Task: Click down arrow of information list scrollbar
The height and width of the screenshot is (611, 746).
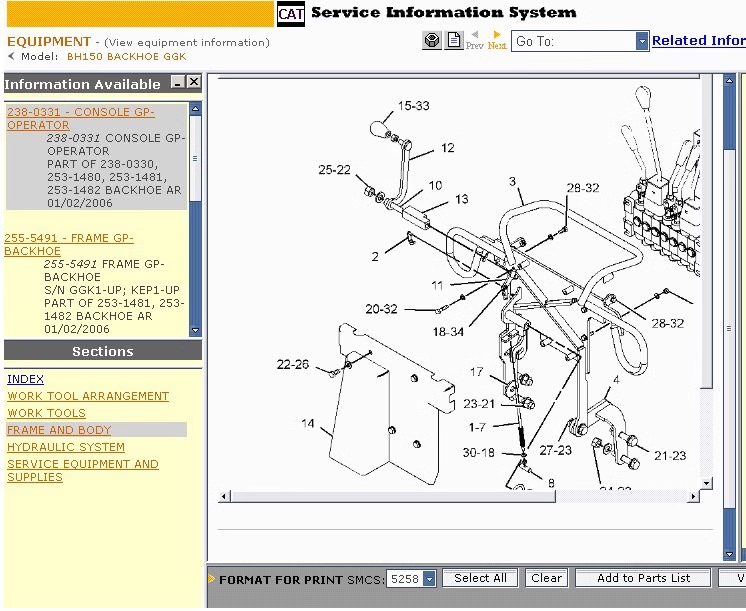Action: [195, 330]
